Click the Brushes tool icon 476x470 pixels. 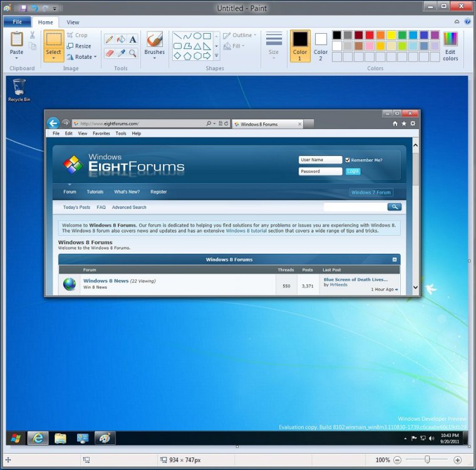pyautogui.click(x=155, y=39)
